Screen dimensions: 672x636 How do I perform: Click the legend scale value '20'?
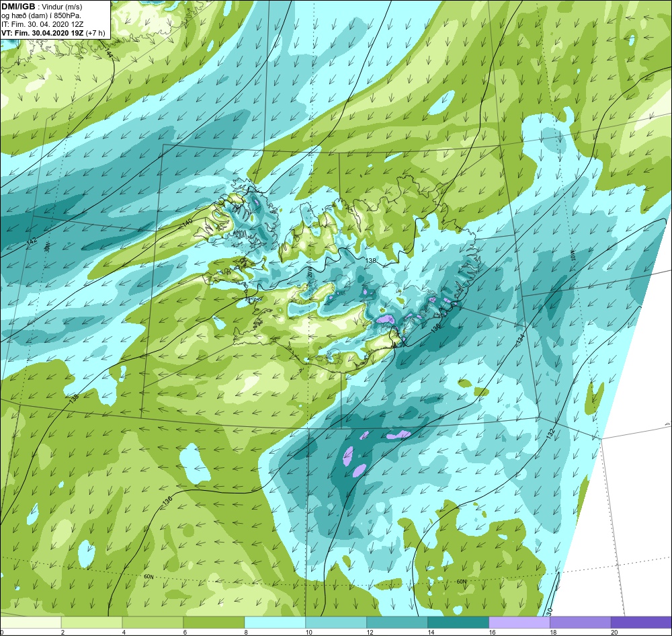614,632
